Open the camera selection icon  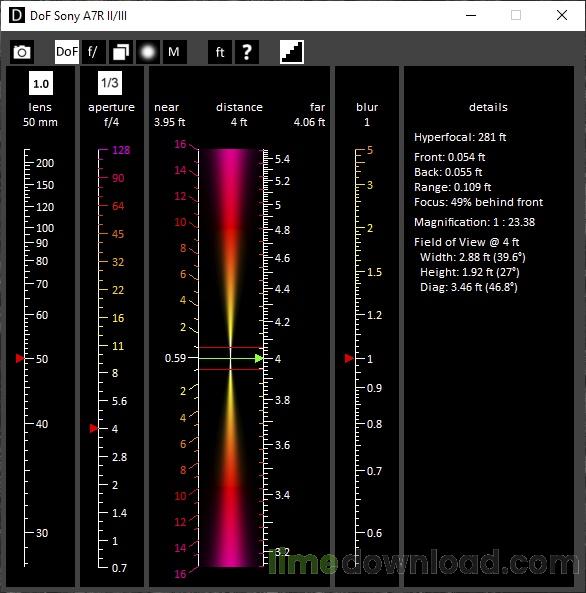pyautogui.click(x=22, y=52)
